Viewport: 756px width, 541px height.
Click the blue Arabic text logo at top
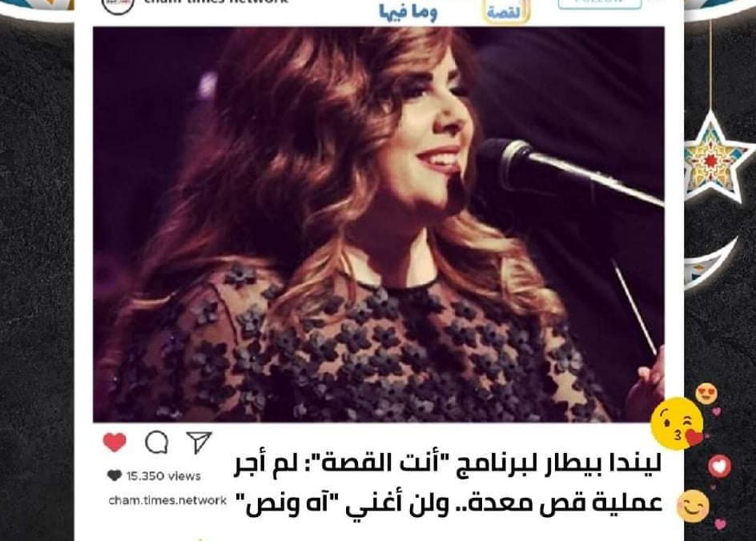[x=408, y=11]
